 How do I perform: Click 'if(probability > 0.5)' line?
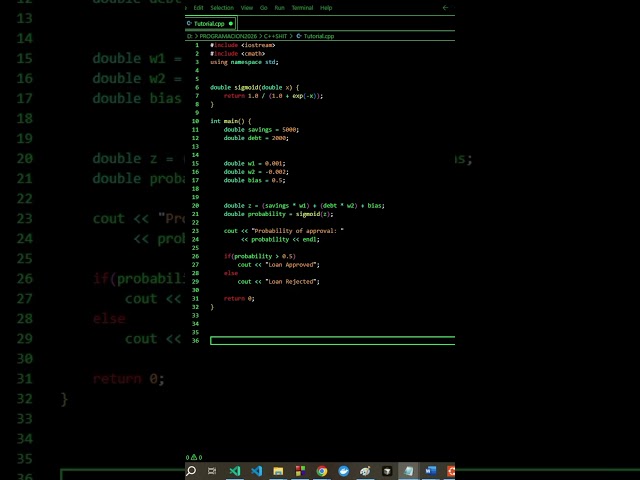260,256
